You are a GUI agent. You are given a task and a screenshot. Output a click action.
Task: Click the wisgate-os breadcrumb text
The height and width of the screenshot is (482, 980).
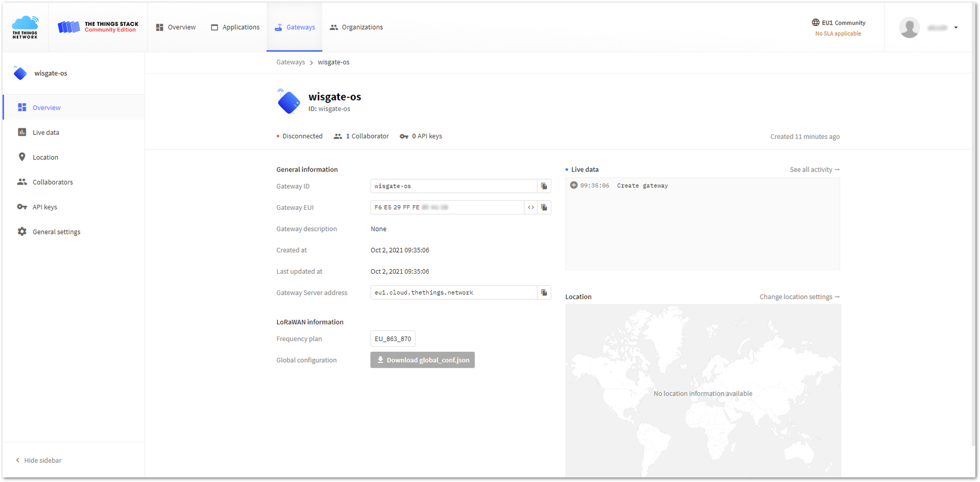click(333, 62)
